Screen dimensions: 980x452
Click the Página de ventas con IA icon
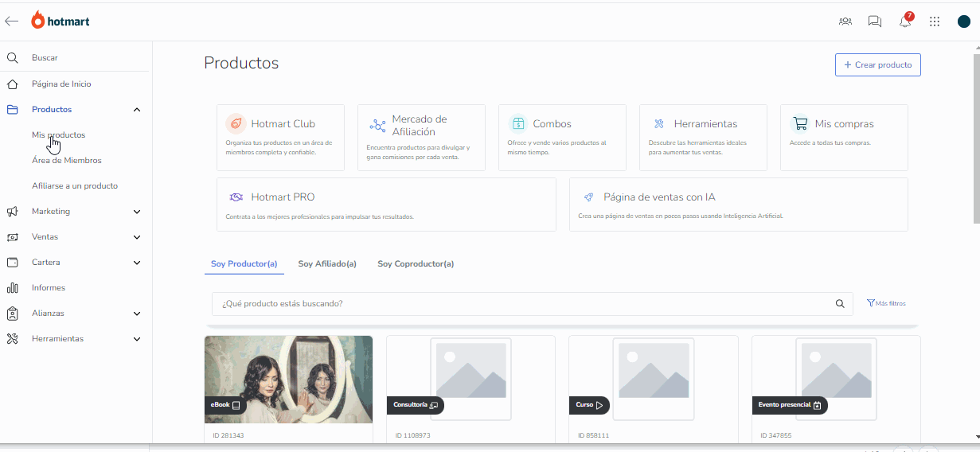coord(588,197)
